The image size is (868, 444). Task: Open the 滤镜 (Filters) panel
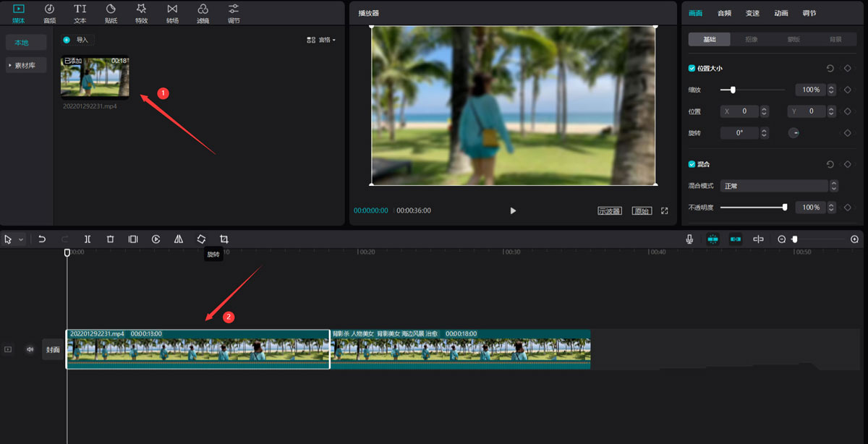pyautogui.click(x=203, y=13)
